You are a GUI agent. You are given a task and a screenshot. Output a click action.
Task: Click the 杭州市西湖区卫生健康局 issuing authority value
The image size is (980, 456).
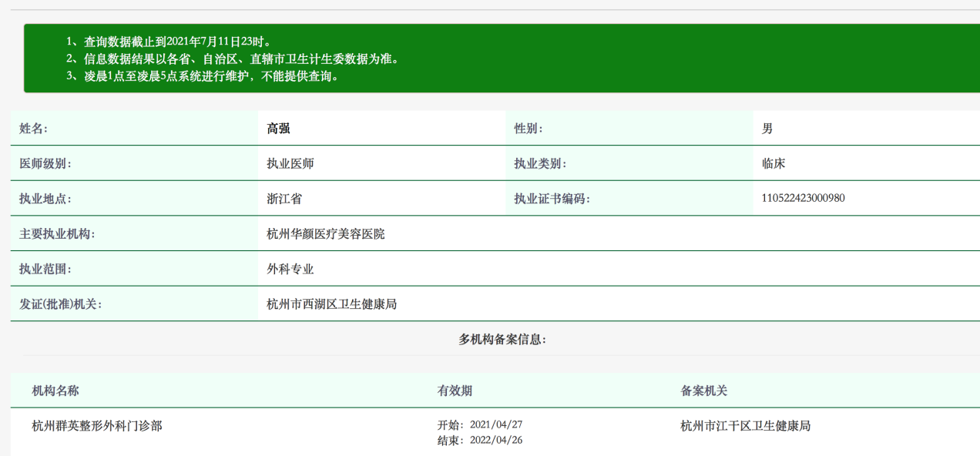(331, 304)
